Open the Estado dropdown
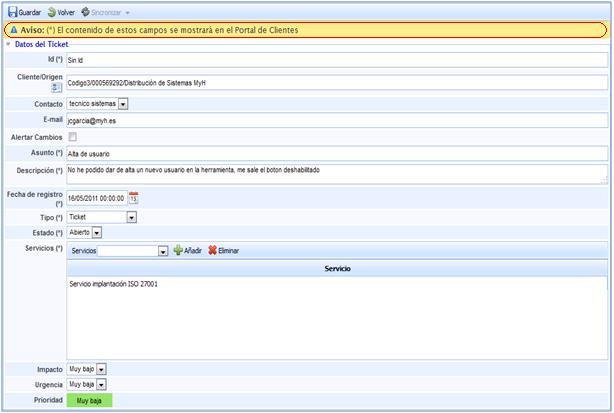This screenshot has height=413, width=614. pos(96,233)
